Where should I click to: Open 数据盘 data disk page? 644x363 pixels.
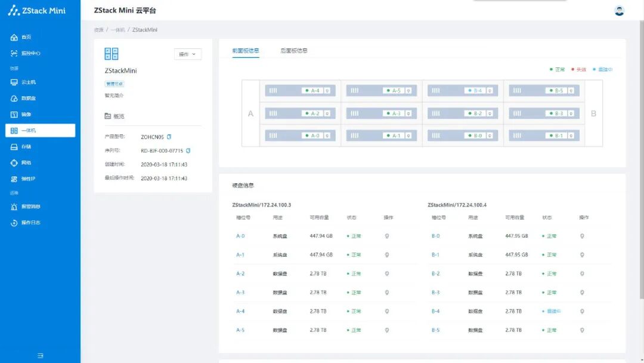pyautogui.click(x=23, y=99)
